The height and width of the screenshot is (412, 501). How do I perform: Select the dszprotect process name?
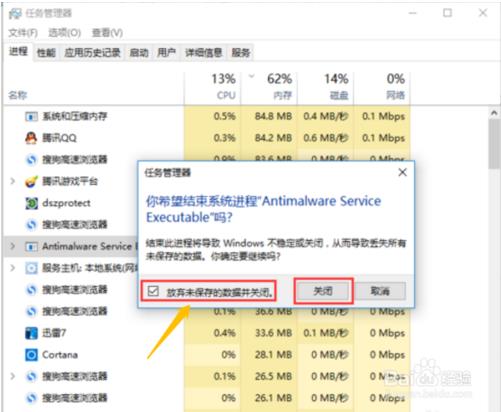(66, 203)
